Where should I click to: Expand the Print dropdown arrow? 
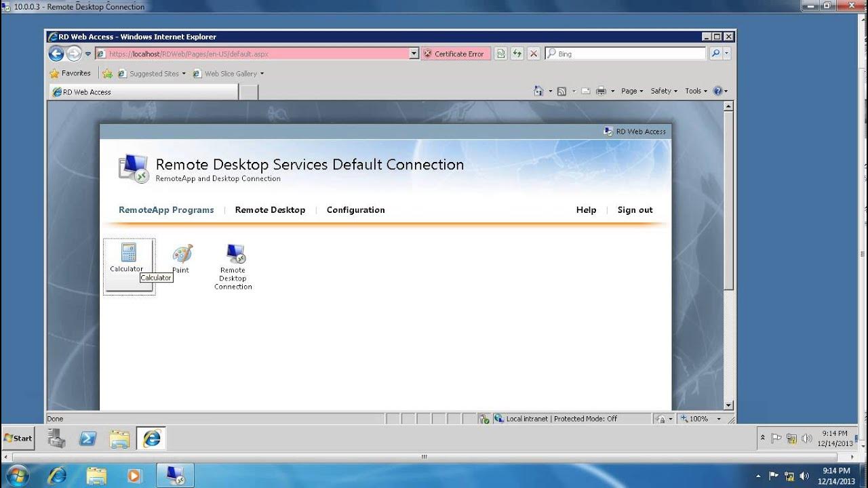point(612,91)
